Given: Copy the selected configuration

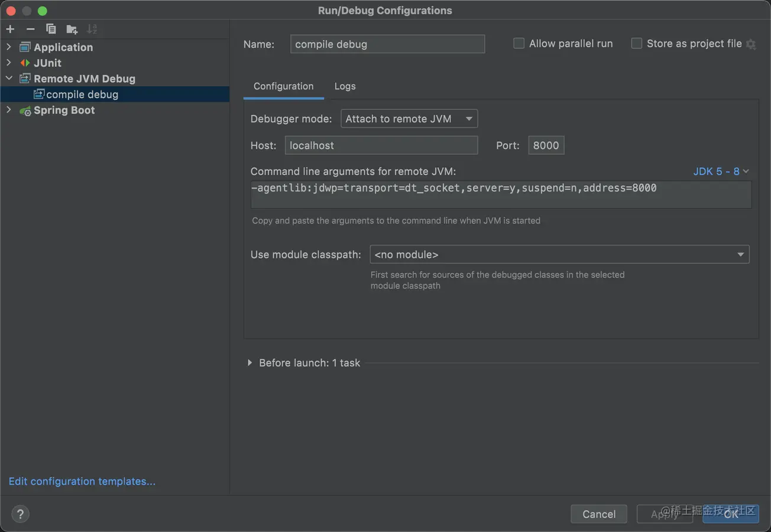Looking at the screenshot, I should (x=51, y=29).
